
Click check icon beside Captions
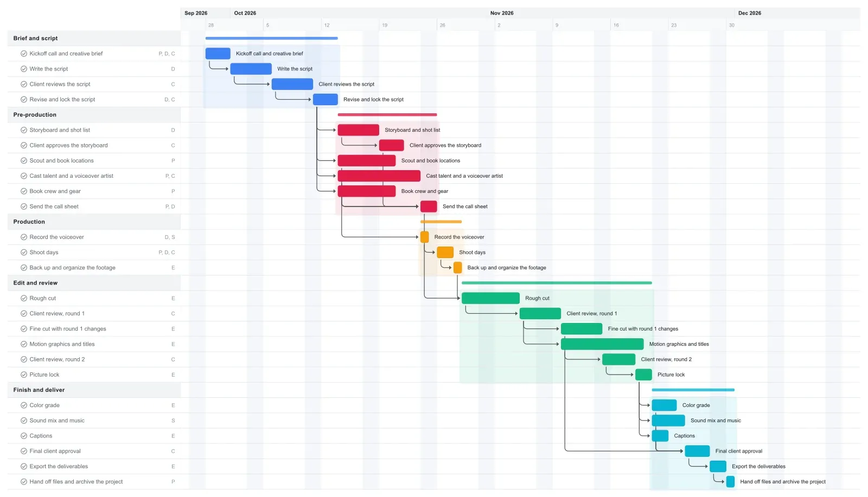pyautogui.click(x=24, y=436)
